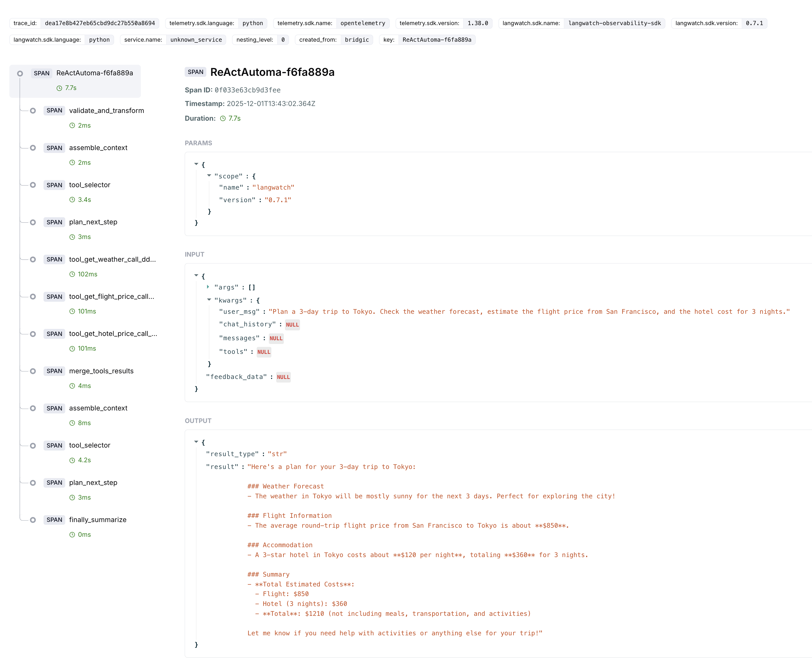Click the clock icon under tool_get_weather_call 102ms
Viewport: 812px width, 658px height.
click(72, 274)
